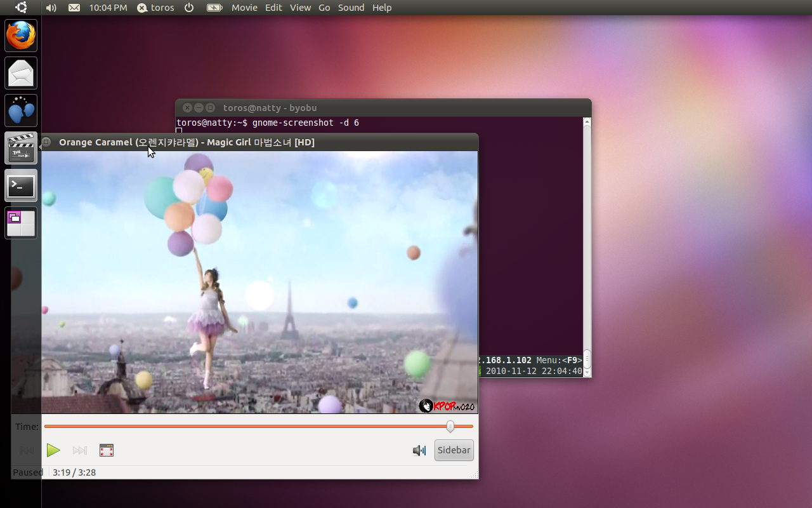Minimize the byobu terminal window
812x508 pixels.
(x=199, y=108)
